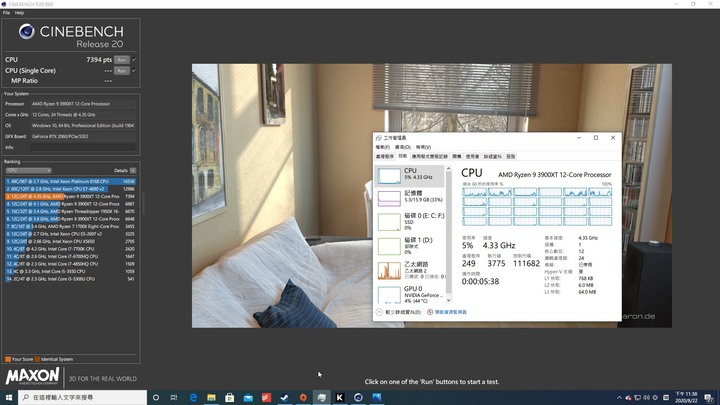Open Photos app from taskbar

click(x=377, y=397)
